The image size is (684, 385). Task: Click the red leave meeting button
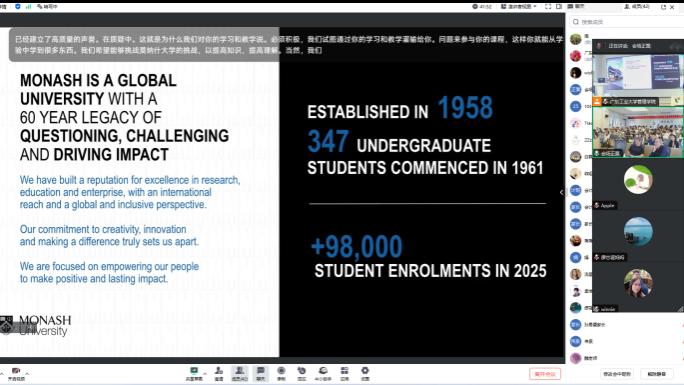click(x=545, y=374)
